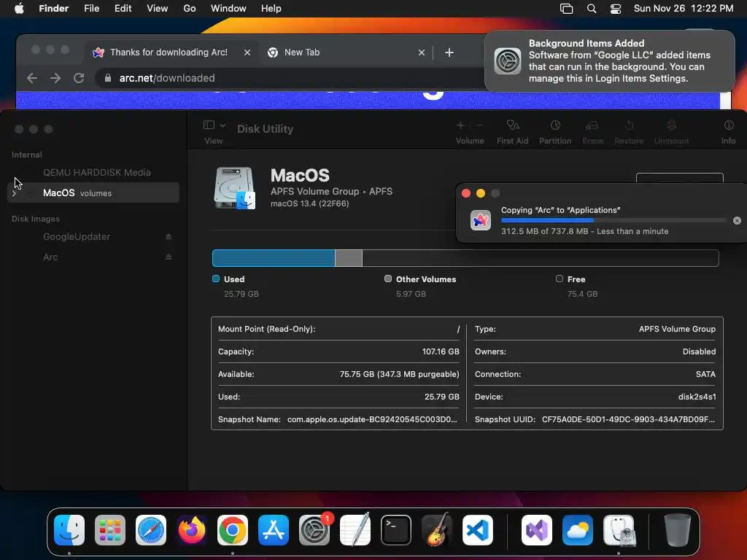Open the App Store from the Dock
The width and height of the screenshot is (747, 560).
click(274, 530)
